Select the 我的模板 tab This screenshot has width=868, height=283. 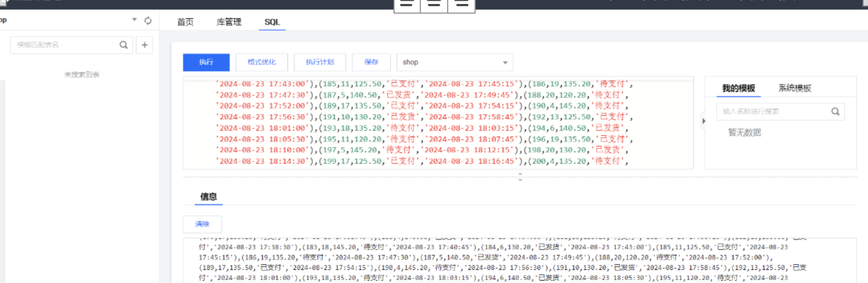click(738, 88)
